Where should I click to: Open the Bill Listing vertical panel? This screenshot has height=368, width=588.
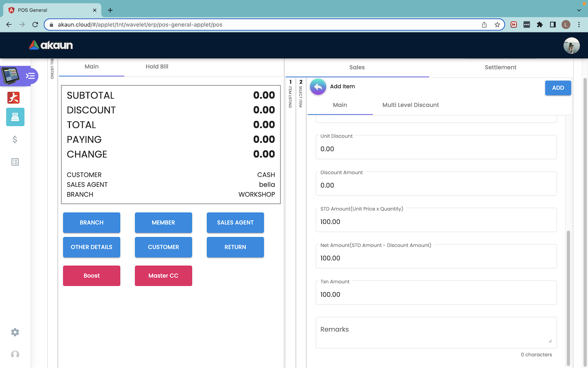click(x=52, y=69)
